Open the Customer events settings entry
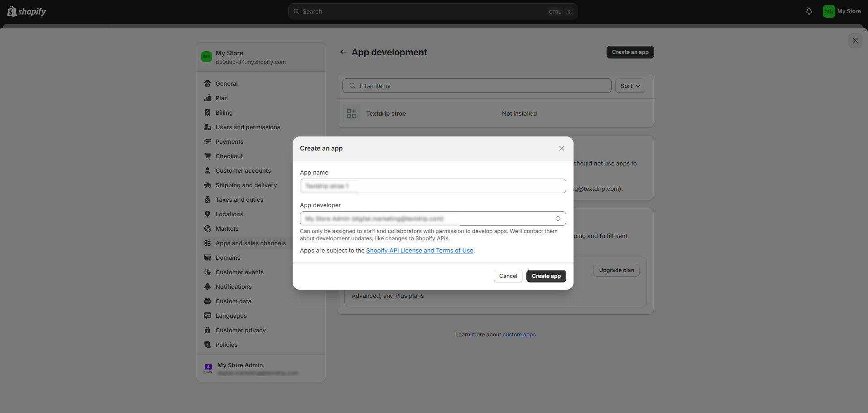The width and height of the screenshot is (868, 413). 240,272
